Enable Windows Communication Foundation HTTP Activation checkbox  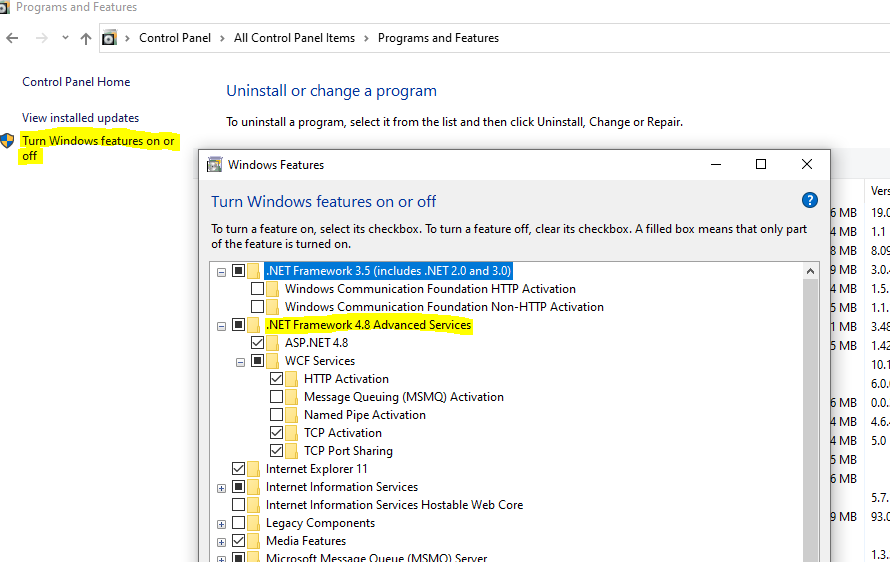[x=258, y=288]
